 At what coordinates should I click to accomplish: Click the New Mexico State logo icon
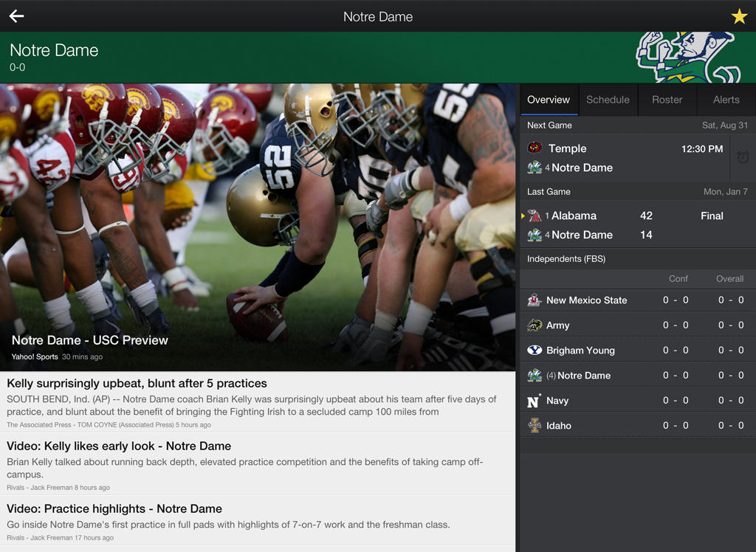535,300
